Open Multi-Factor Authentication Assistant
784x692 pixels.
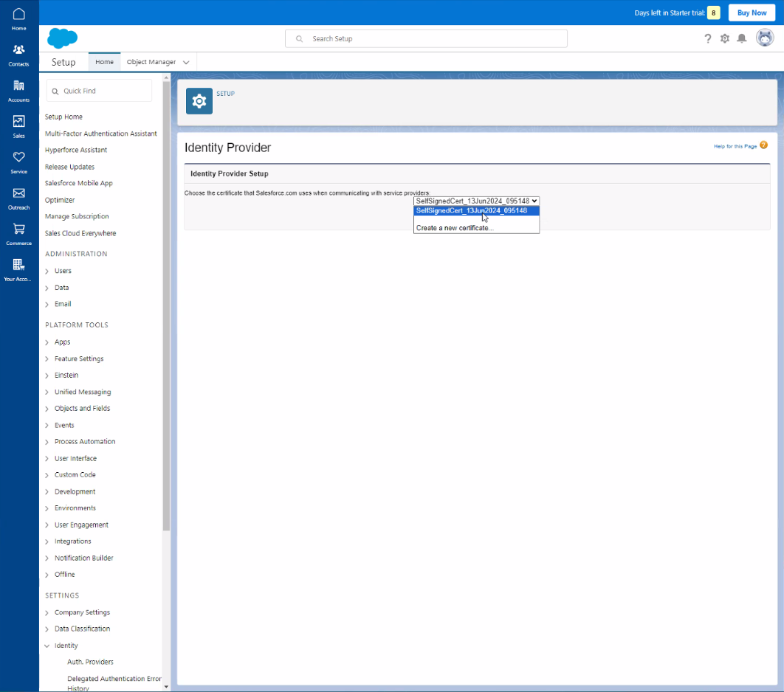coord(100,134)
